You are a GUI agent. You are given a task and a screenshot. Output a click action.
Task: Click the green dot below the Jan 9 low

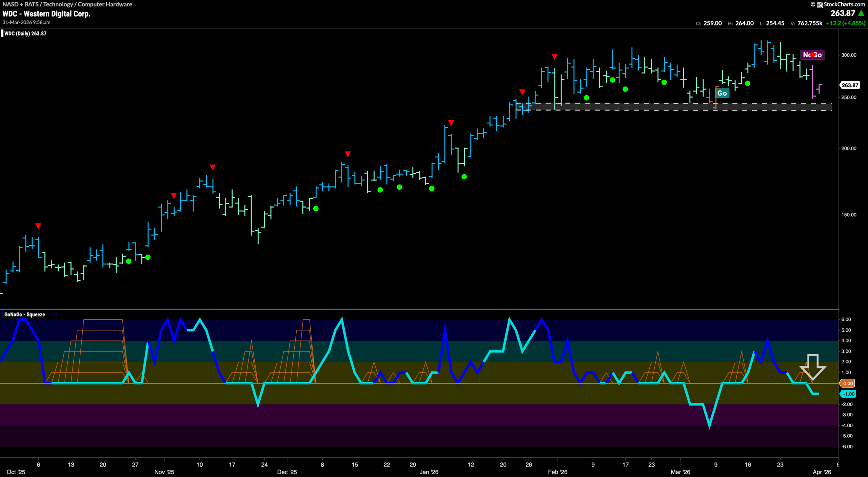[x=464, y=177]
